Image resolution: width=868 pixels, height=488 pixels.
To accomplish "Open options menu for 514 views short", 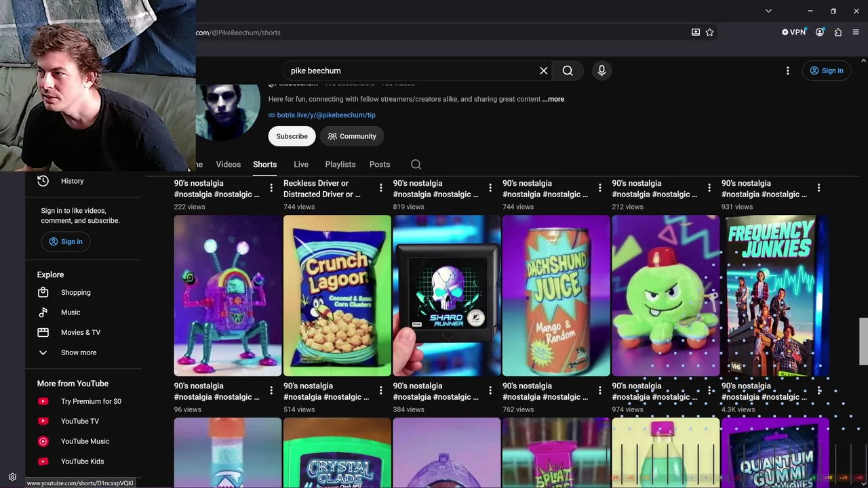I will coord(380,390).
